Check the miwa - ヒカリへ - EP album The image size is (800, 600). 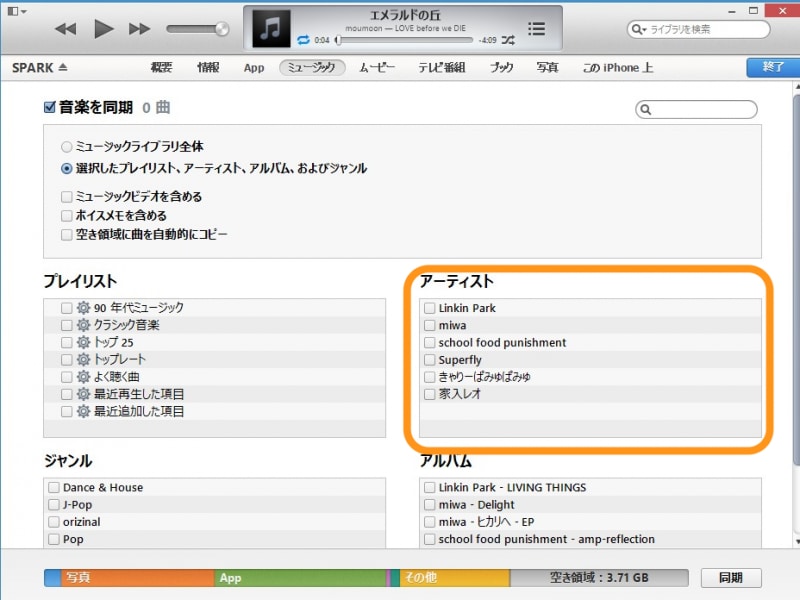pyautogui.click(x=430, y=522)
